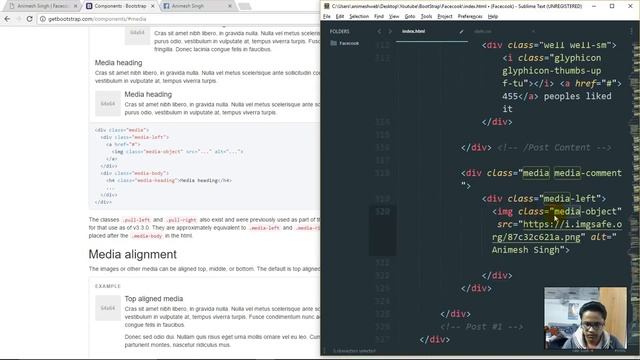Open the Preferences menu in Sublime Text
640x360 pixels.
pos(470,16)
